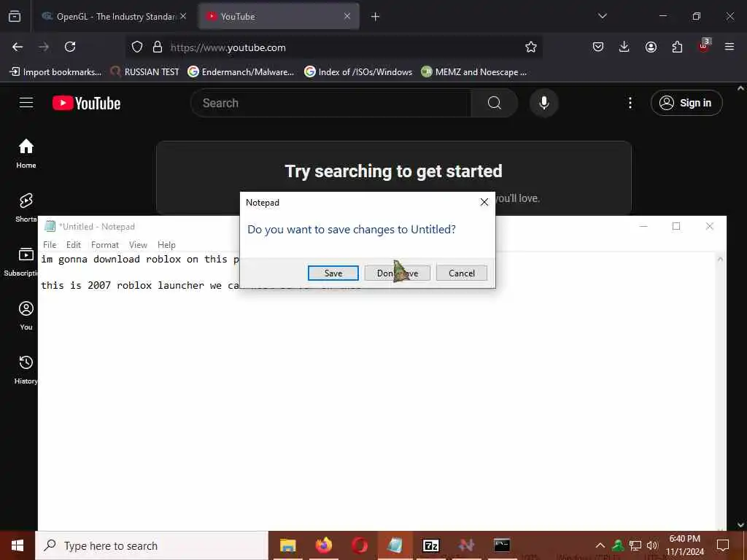
Task: Choose Don't Save in the dialog
Action: point(398,273)
